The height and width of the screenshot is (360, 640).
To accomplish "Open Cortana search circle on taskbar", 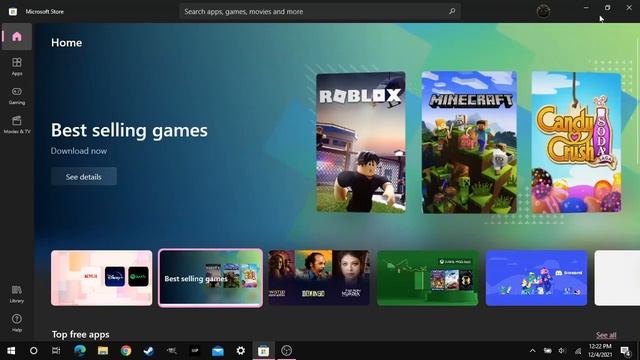I will pos(34,351).
